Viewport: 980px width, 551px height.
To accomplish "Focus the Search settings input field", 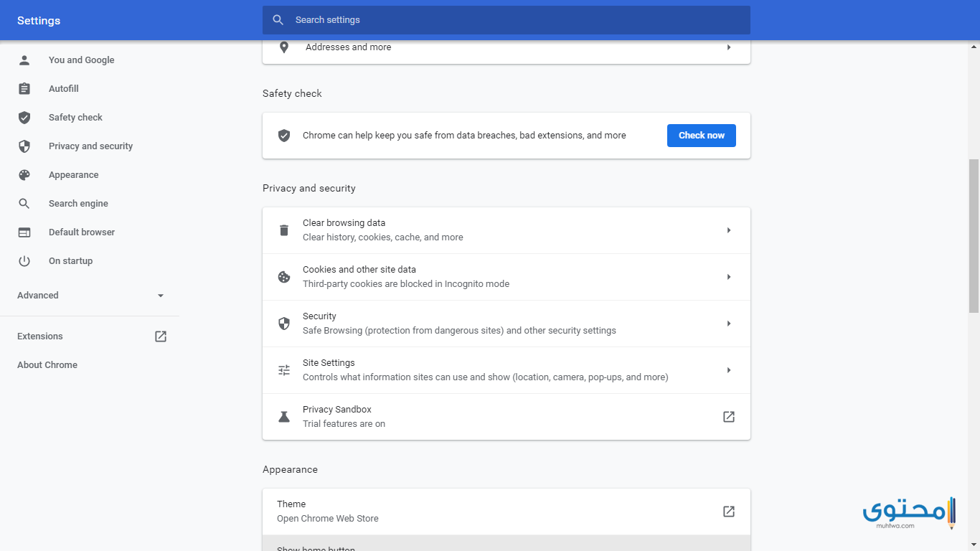I will point(507,20).
